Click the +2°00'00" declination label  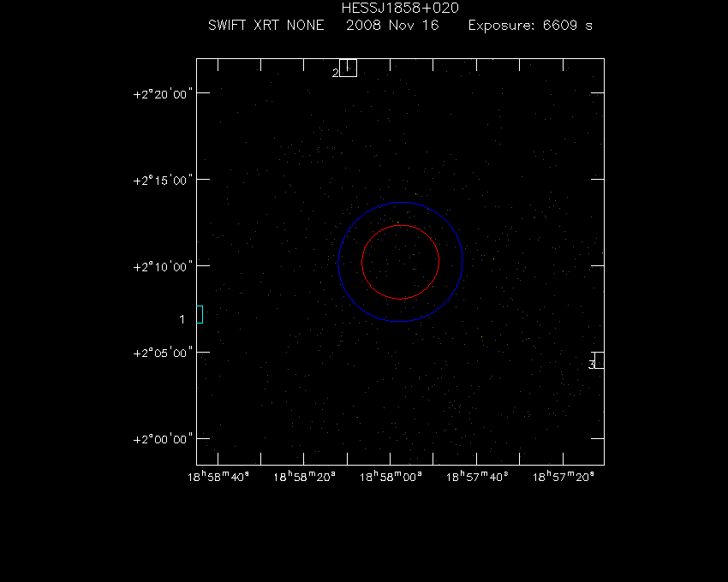[163, 440]
